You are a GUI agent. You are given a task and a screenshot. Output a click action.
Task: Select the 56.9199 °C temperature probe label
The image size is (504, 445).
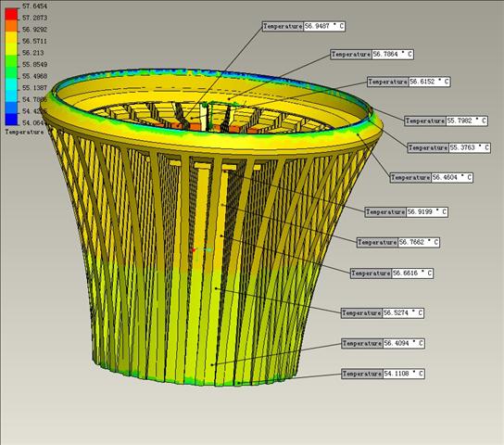point(407,212)
